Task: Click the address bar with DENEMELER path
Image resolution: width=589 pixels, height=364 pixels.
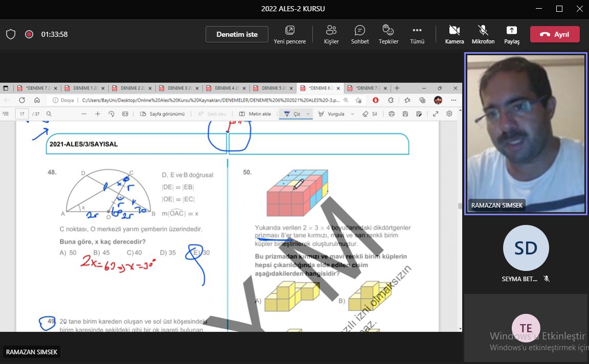Action: tap(210, 100)
